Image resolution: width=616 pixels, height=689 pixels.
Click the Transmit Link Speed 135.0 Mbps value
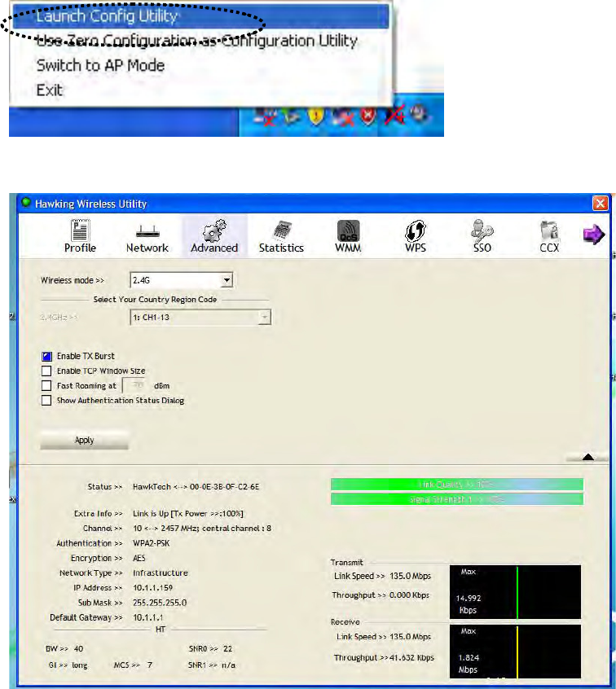pyautogui.click(x=410, y=576)
